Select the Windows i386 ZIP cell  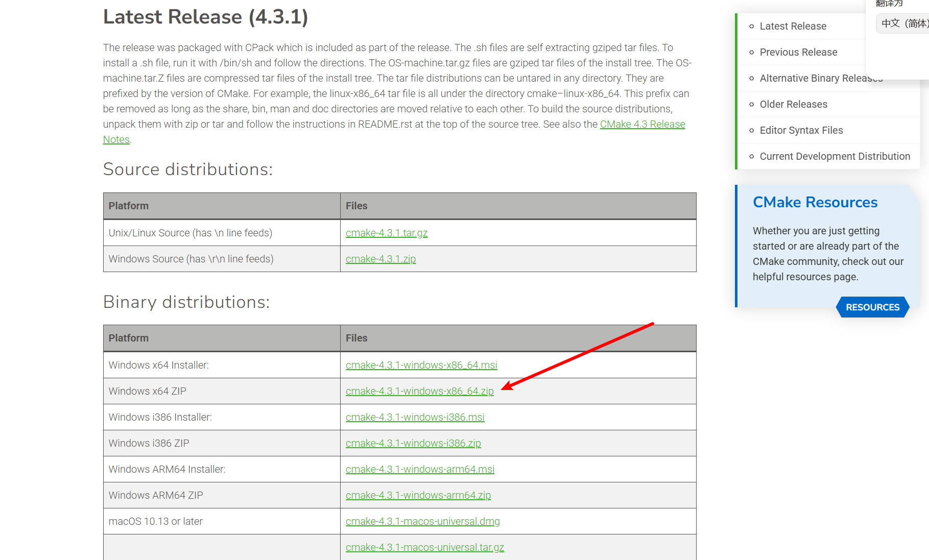222,443
